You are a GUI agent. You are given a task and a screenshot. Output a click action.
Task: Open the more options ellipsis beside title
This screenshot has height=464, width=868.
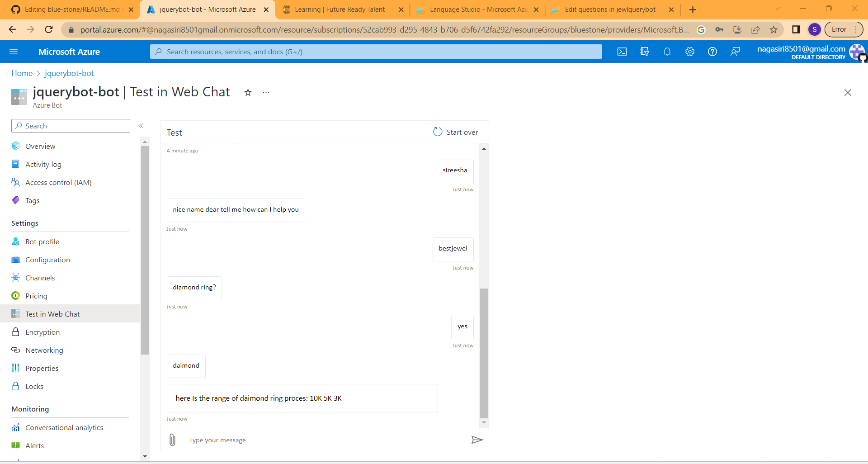pos(266,92)
